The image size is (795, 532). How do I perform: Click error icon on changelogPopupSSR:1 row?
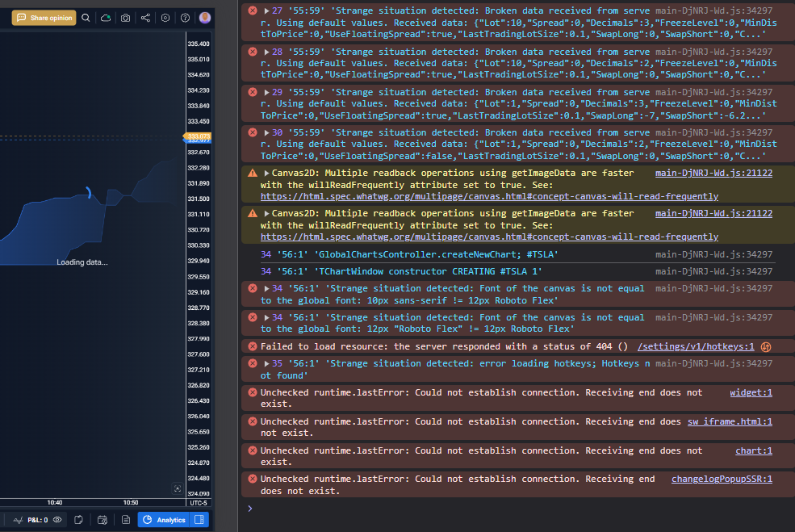coord(253,479)
